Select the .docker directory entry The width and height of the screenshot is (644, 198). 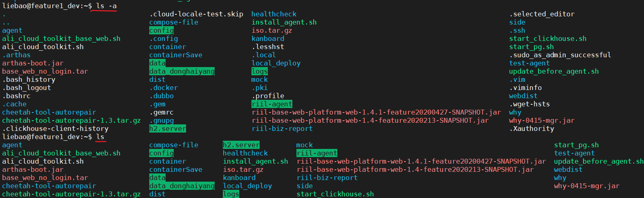[x=164, y=88]
